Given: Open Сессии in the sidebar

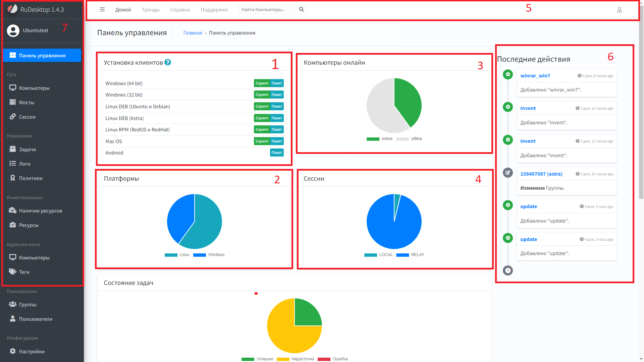Looking at the screenshot, I should tap(27, 117).
